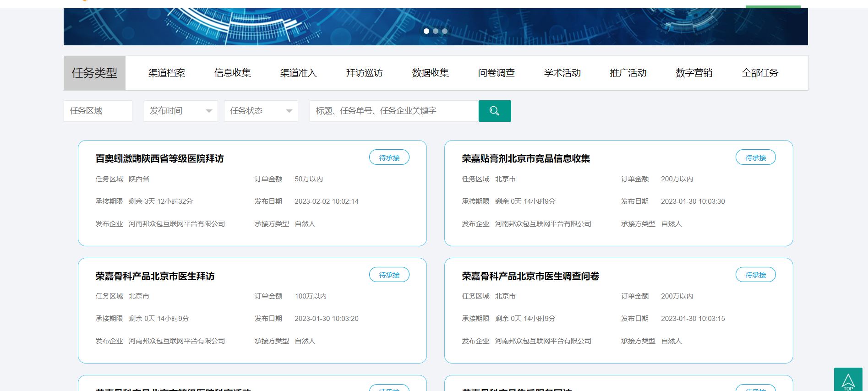Viewport: 868px width, 391px height.
Task: Select the 全部任务 tab
Action: tap(760, 73)
